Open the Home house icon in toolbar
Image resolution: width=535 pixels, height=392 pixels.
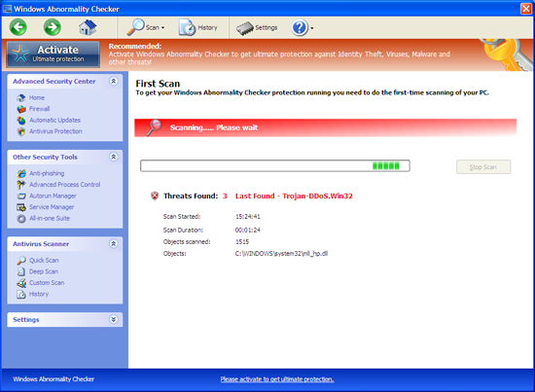tap(88, 27)
